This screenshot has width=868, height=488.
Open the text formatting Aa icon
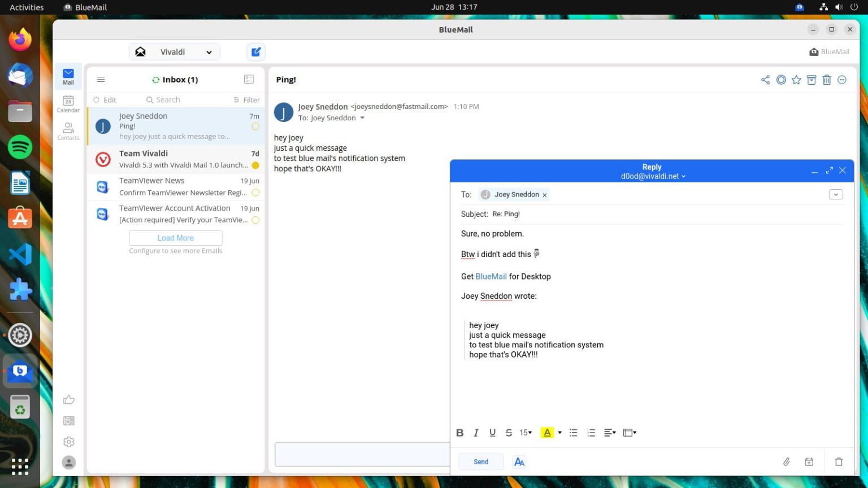click(519, 462)
